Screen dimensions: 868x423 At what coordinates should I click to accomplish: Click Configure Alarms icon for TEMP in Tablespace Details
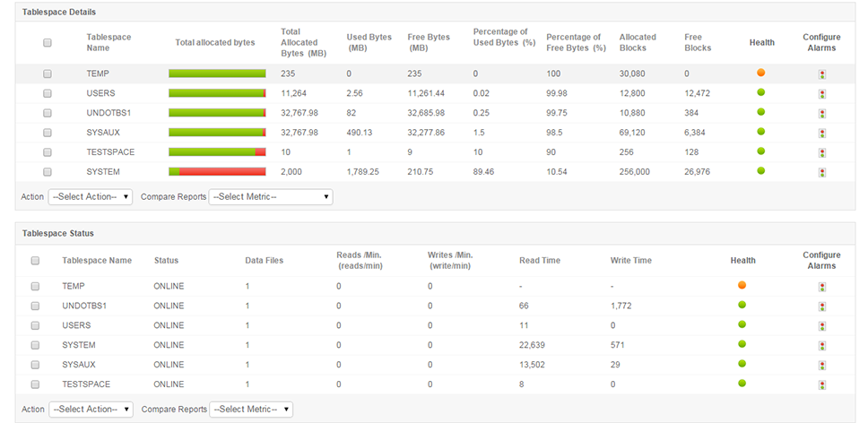822,74
